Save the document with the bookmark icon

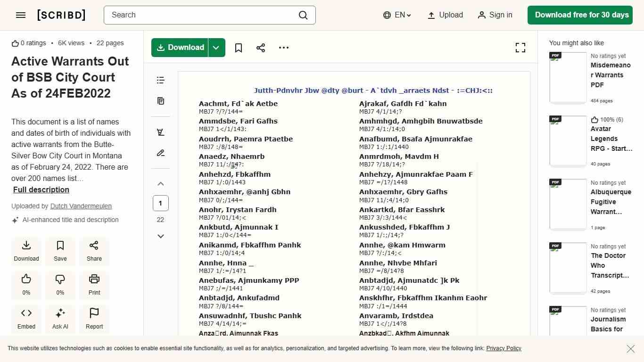pos(238,47)
